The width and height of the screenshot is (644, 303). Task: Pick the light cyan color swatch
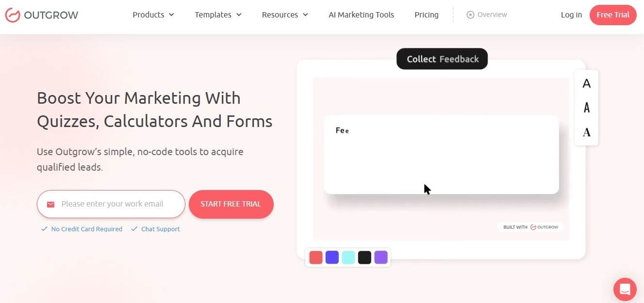pos(348,257)
